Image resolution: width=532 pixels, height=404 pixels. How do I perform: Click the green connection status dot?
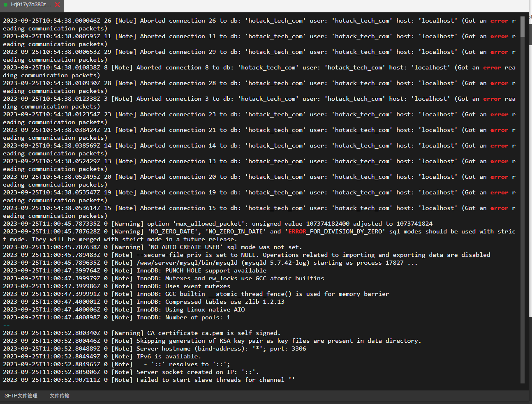point(5,5)
